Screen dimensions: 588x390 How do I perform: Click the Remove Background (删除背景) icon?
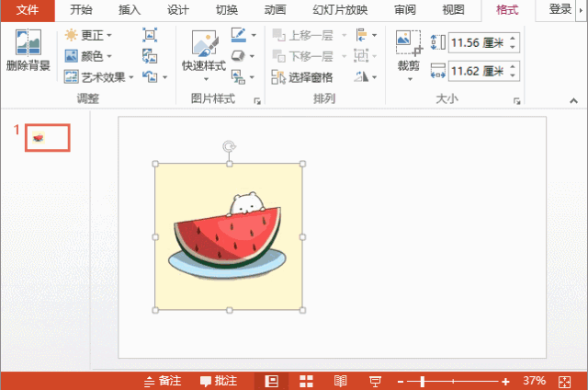(28, 52)
